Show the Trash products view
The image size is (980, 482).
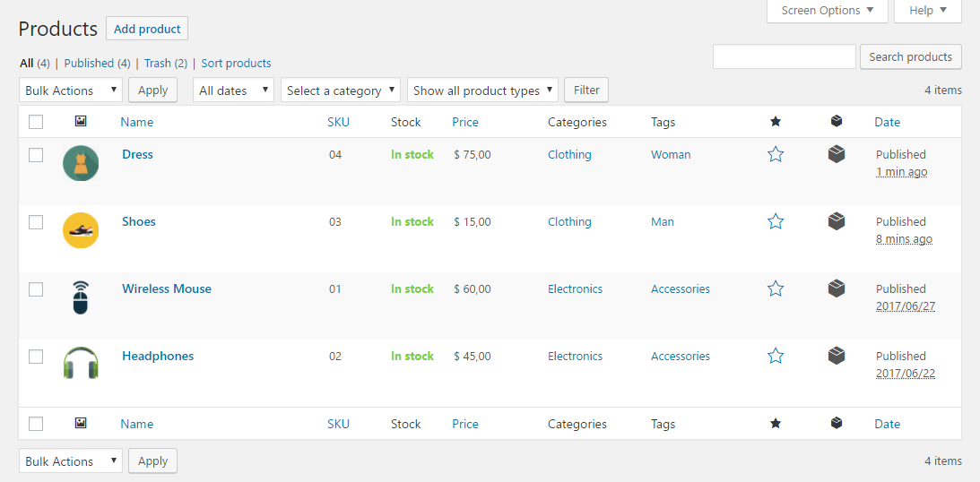click(x=158, y=63)
